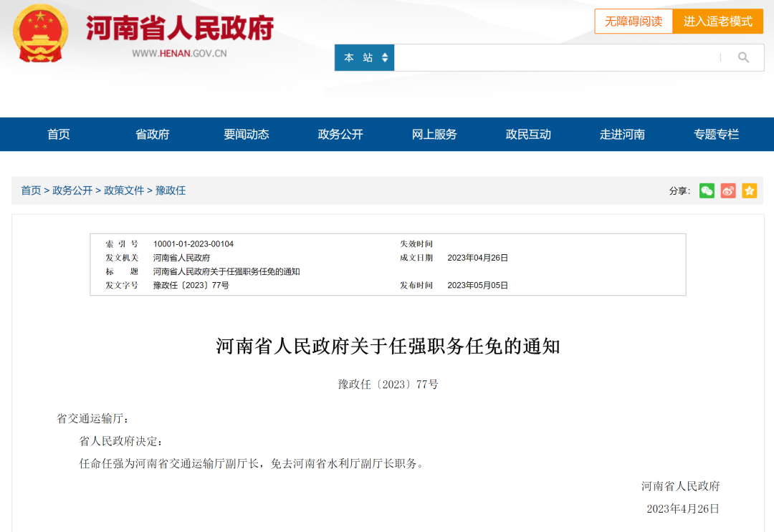The image size is (774, 532).
Task: Click the 失效时间 label
Action: pyautogui.click(x=416, y=244)
